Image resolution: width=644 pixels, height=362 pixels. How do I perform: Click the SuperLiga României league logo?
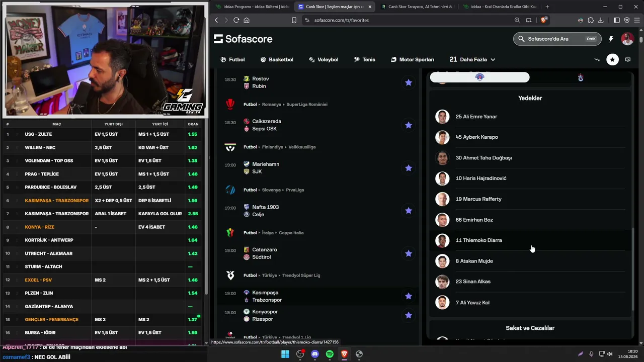click(230, 104)
